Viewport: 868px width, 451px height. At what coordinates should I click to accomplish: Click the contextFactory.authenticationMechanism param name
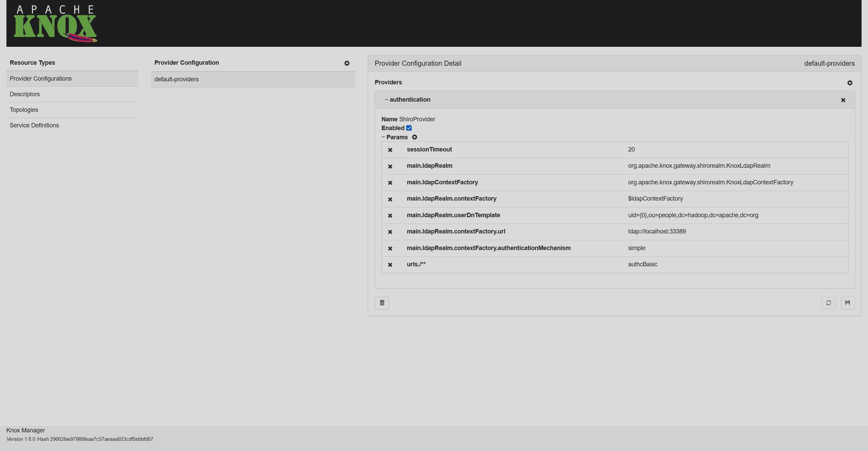(489, 248)
